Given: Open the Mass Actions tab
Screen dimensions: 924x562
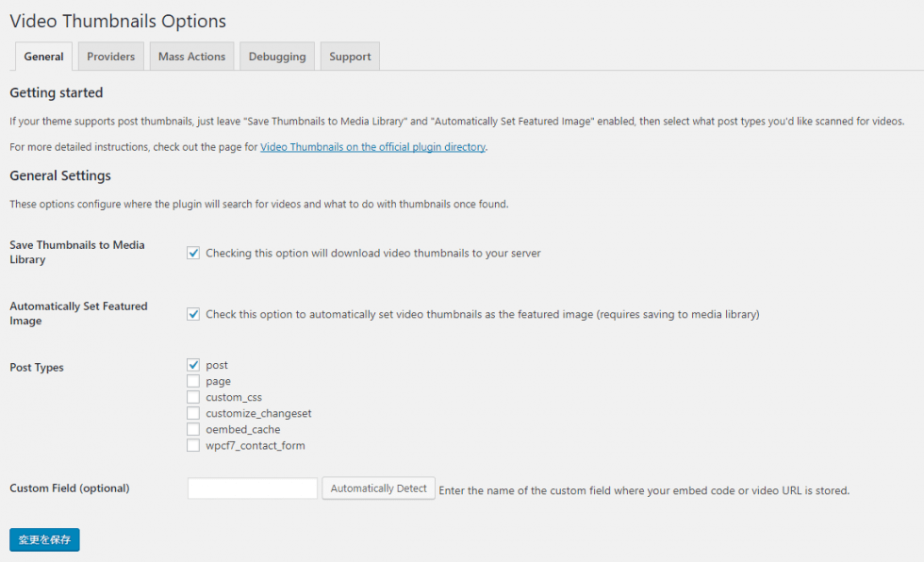Looking at the screenshot, I should tap(191, 57).
